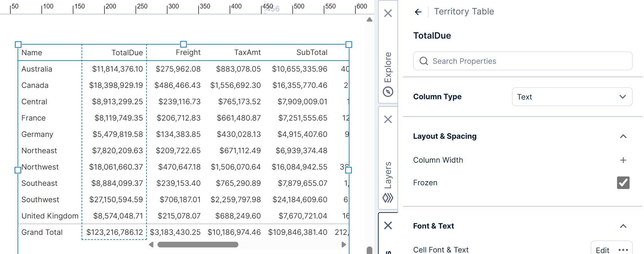Click the back arrow beside Territory Table
This screenshot has width=644, height=254.
418,12
